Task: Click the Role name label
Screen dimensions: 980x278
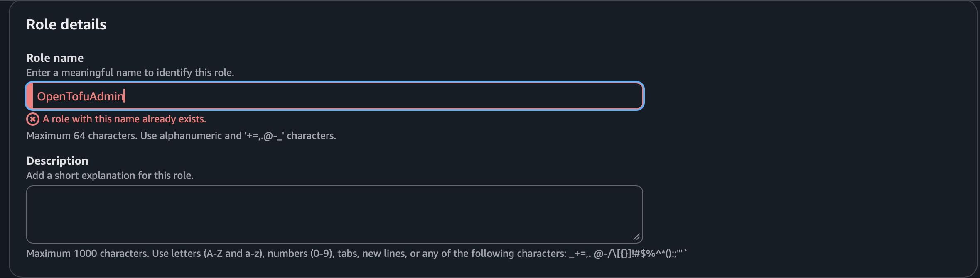Action: [55, 58]
